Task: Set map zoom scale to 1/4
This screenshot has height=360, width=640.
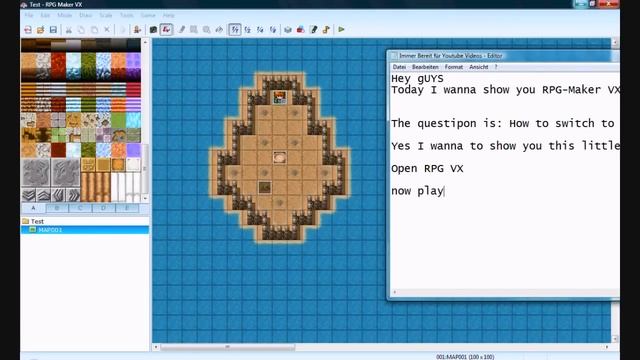Action: 260,29
